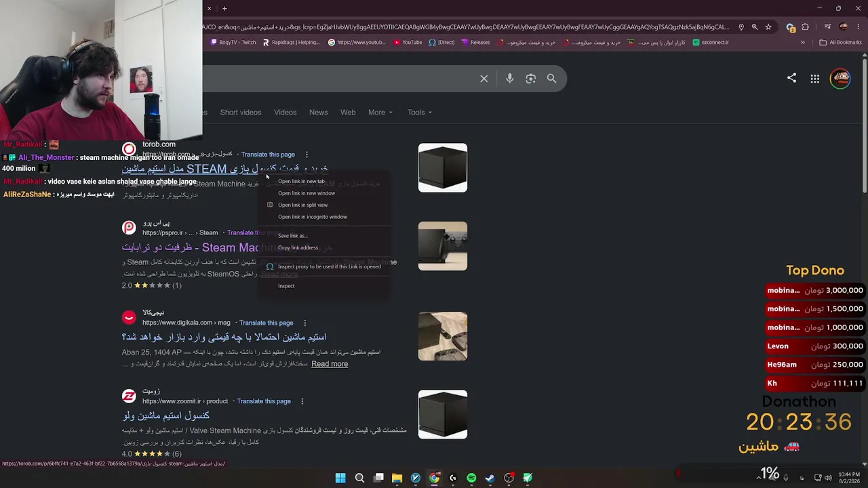Open the taskbar volume control
Viewport: 868px width, 488px height.
point(828,478)
